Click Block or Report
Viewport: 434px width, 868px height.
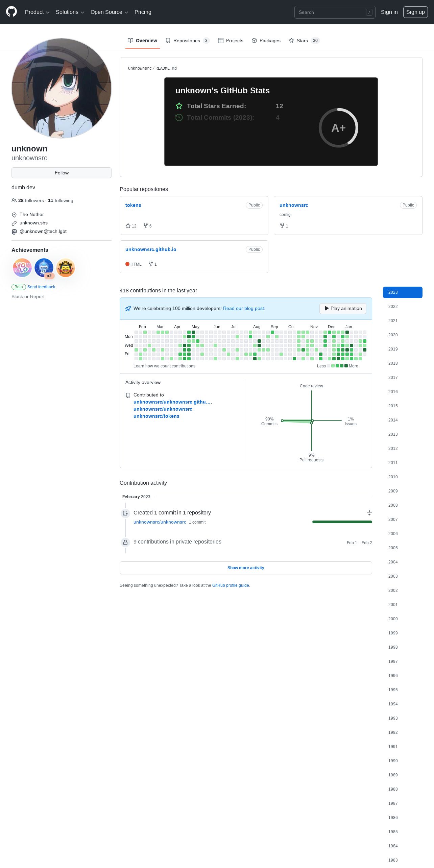pyautogui.click(x=28, y=296)
